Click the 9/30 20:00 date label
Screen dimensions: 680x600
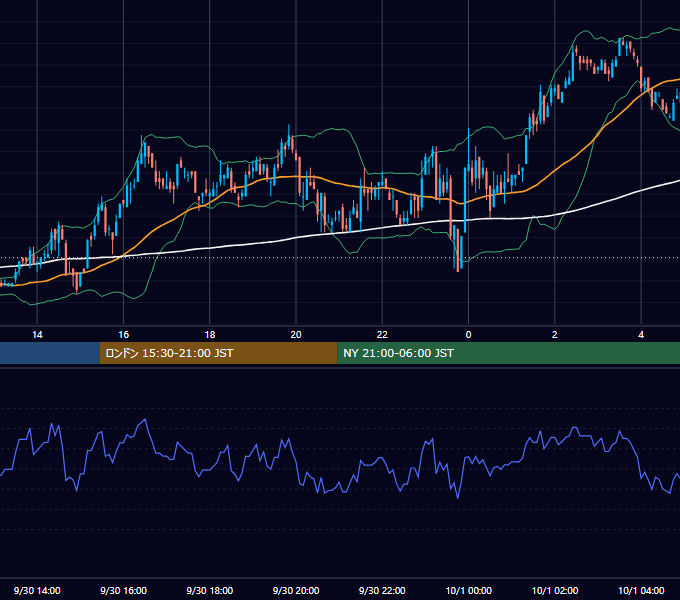pos(296,590)
